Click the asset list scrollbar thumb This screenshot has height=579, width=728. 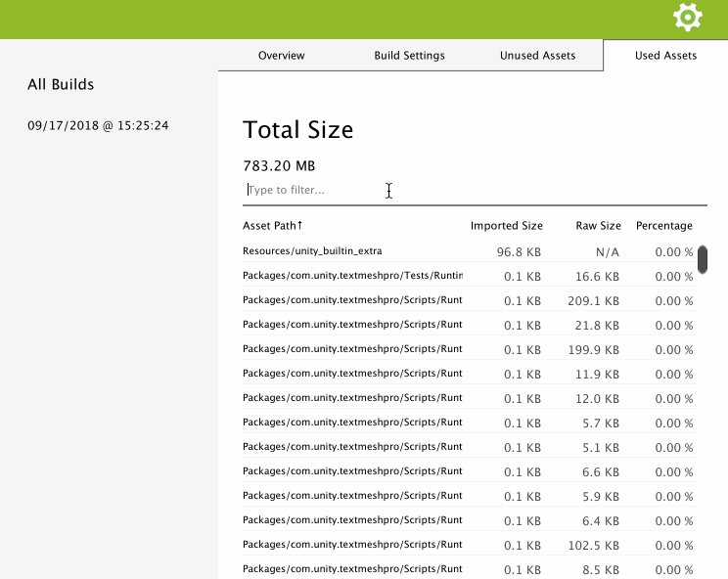click(x=702, y=259)
